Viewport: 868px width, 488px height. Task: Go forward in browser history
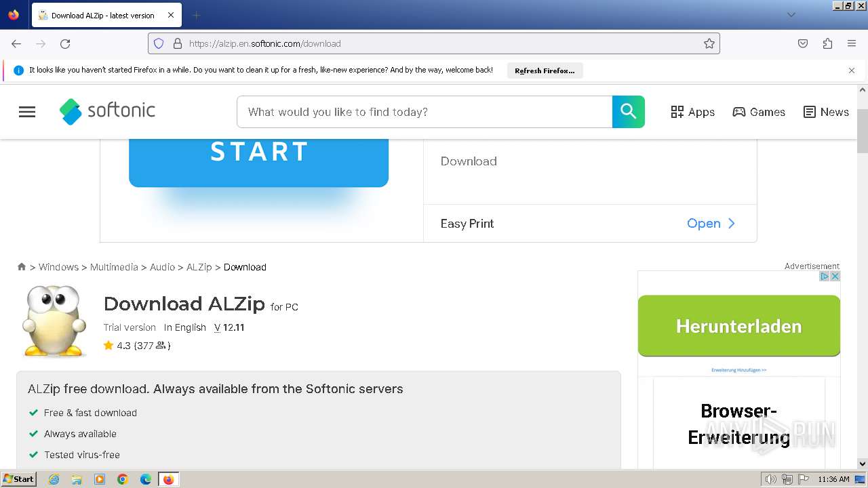(41, 43)
